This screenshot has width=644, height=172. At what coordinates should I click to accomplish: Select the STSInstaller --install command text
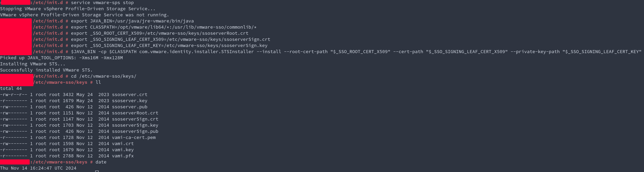[x=356, y=52]
